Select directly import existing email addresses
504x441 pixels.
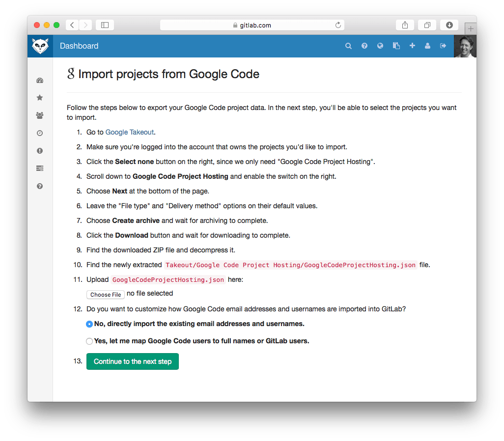(89, 324)
